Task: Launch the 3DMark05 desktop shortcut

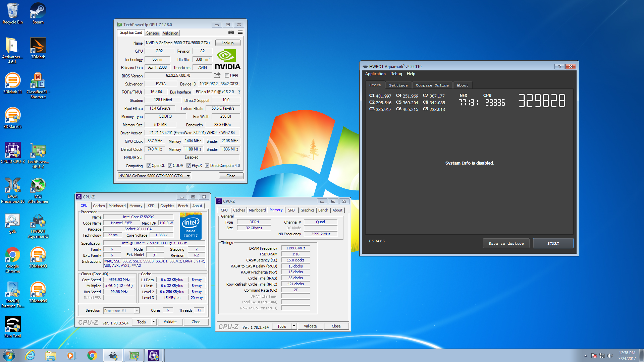Action: click(x=12, y=118)
